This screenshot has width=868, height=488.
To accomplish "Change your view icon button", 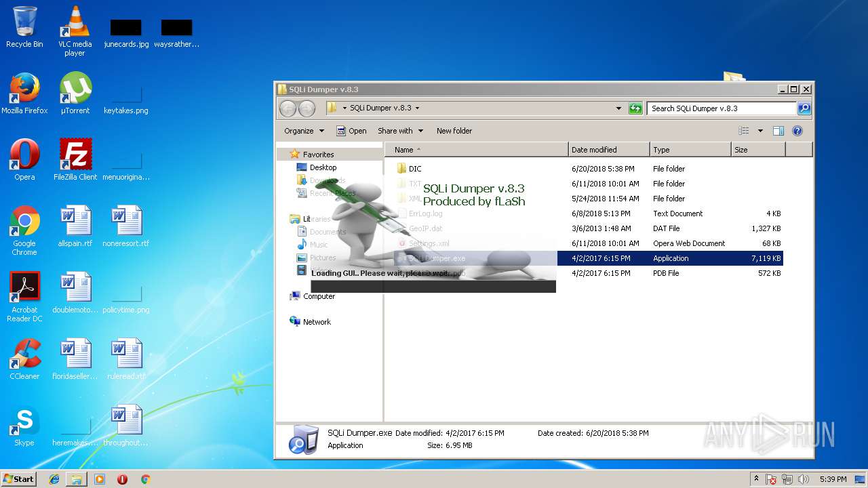I will [744, 131].
